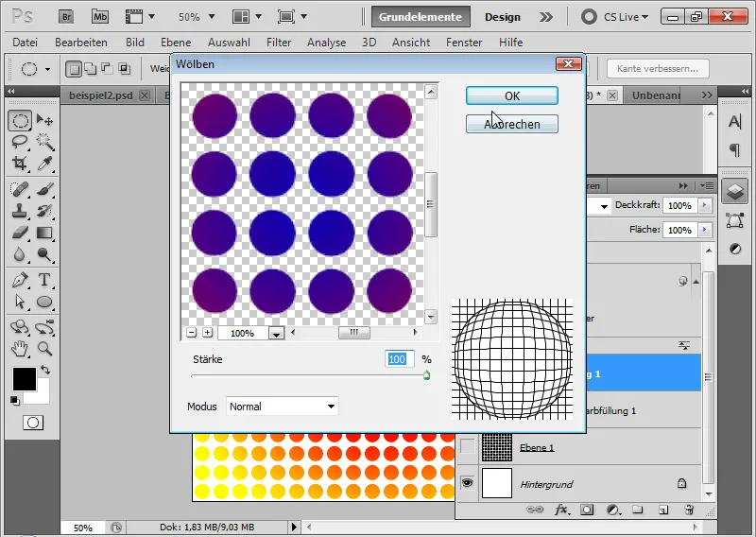Open the Layers panel icon

click(x=735, y=192)
